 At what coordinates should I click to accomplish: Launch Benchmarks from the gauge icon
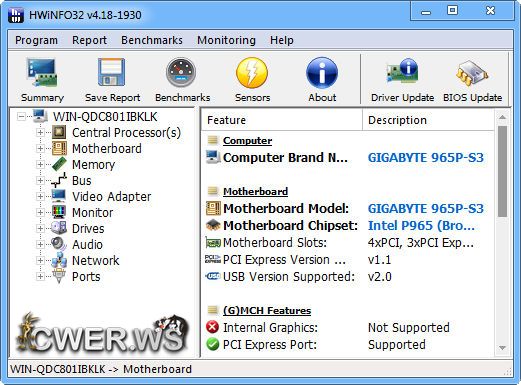pos(181,72)
